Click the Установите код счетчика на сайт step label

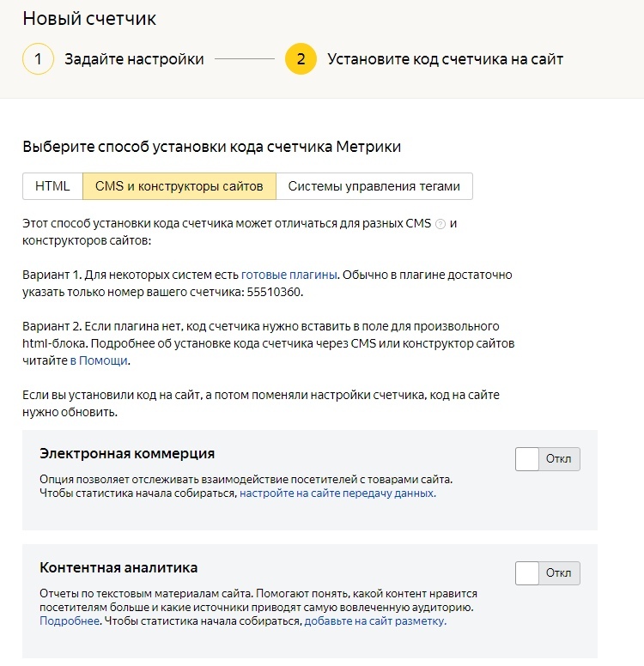click(x=445, y=59)
